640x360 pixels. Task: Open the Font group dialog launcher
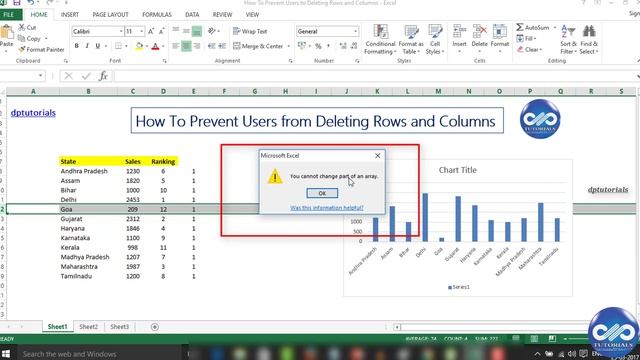tap(164, 61)
